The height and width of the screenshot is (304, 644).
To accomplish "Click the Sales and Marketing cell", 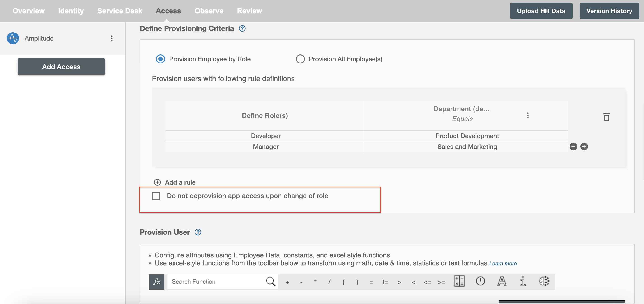I will pyautogui.click(x=466, y=147).
